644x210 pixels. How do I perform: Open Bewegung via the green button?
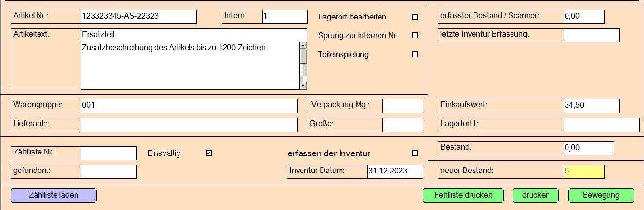[x=601, y=195]
